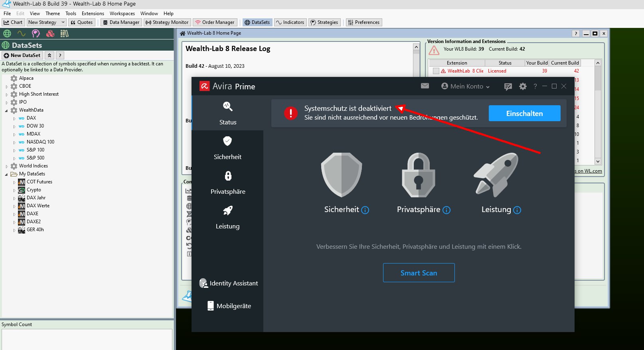Open the New Strategy dropdown arrow
This screenshot has height=350, width=644.
(x=63, y=22)
